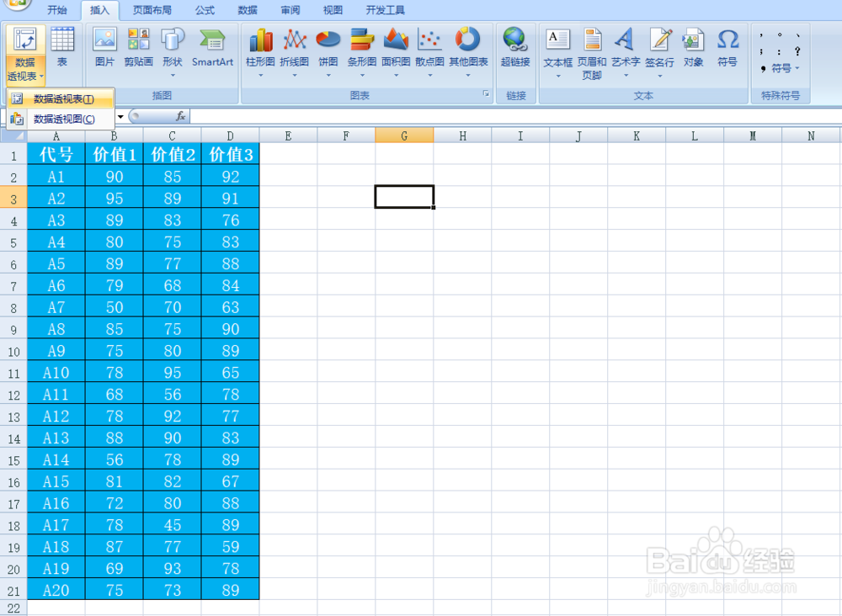842x616 pixels.
Task: Open the special 符号 dropdown
Action: pyautogui.click(x=781, y=68)
